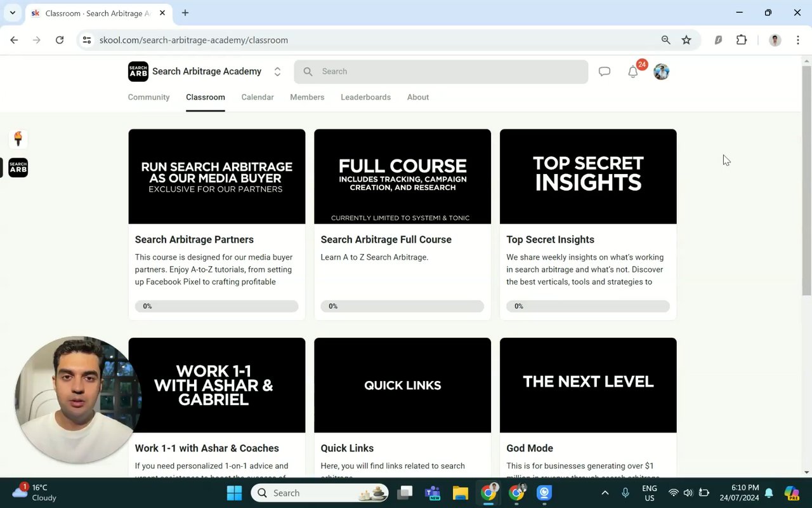Open The Next Level thumbnail

[588, 385]
